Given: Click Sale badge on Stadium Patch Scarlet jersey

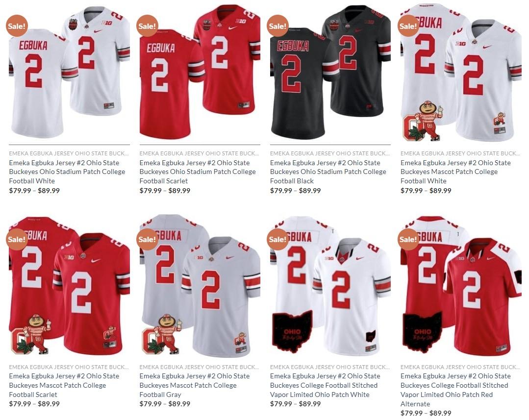Looking at the screenshot, I should (x=147, y=25).
